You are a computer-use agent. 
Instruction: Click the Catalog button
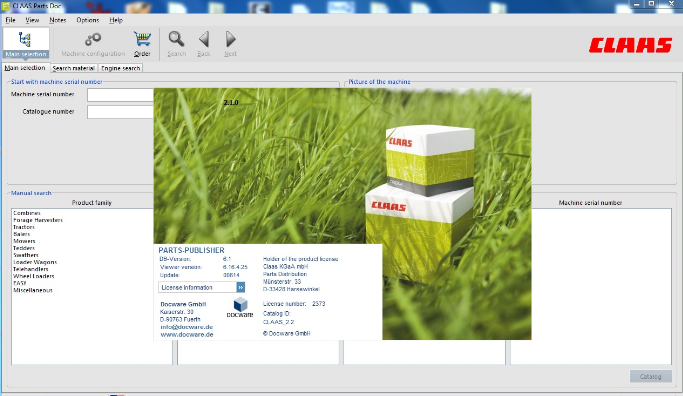tap(650, 376)
